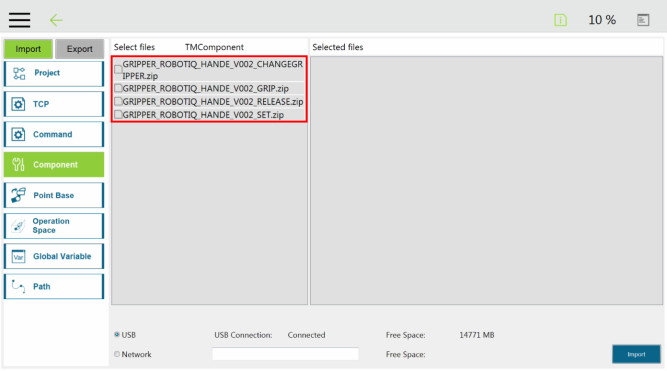Tick the V002_SET.zip checkbox
Viewport: 667px width, 371px height.
[x=118, y=115]
